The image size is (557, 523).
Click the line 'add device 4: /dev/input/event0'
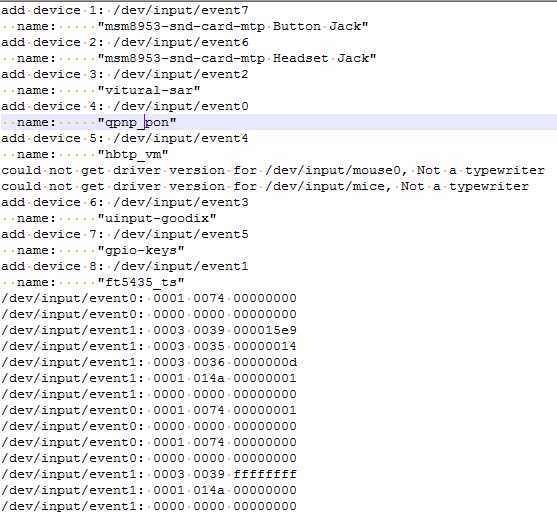point(125,106)
